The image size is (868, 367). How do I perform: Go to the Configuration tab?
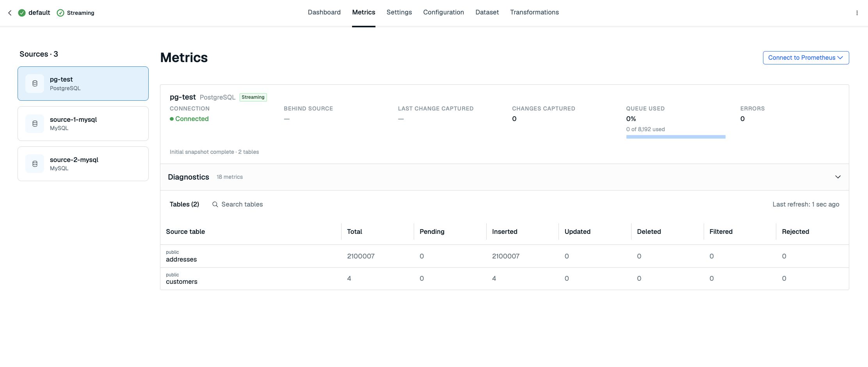point(444,12)
